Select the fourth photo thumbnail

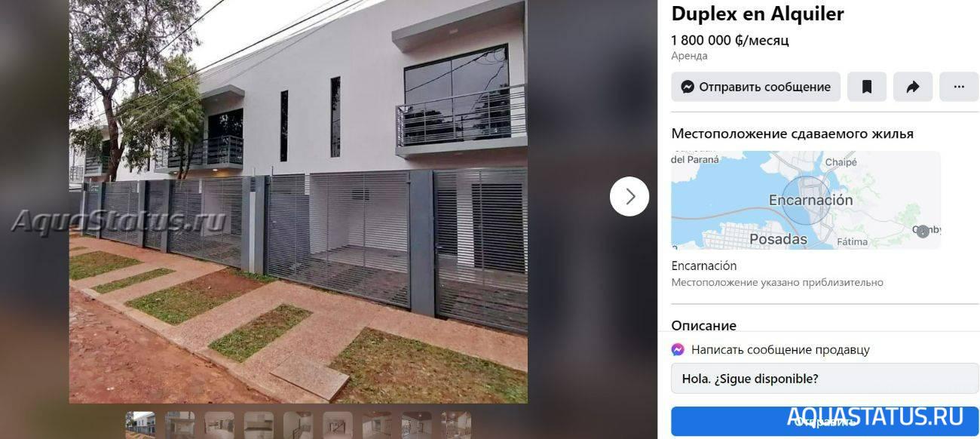coord(259,425)
